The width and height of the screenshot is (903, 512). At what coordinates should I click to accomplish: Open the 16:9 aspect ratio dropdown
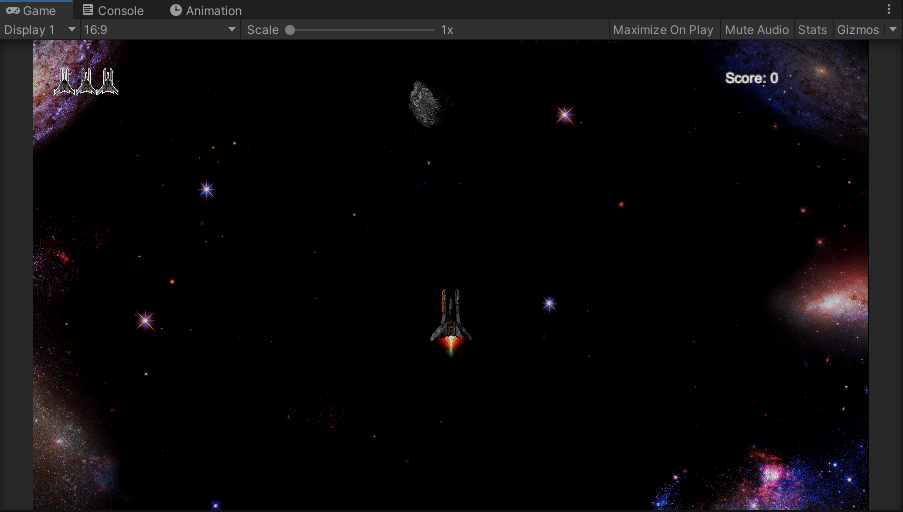point(160,30)
